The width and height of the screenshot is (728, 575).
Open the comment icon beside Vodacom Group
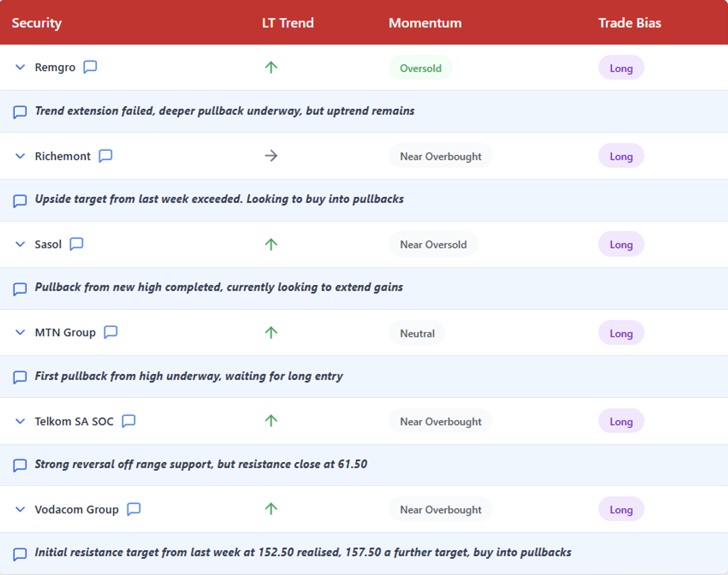tap(134, 509)
